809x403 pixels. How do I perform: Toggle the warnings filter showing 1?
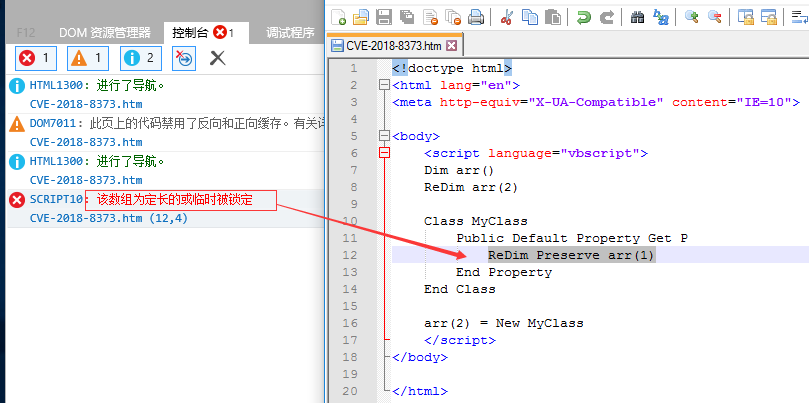coord(88,58)
